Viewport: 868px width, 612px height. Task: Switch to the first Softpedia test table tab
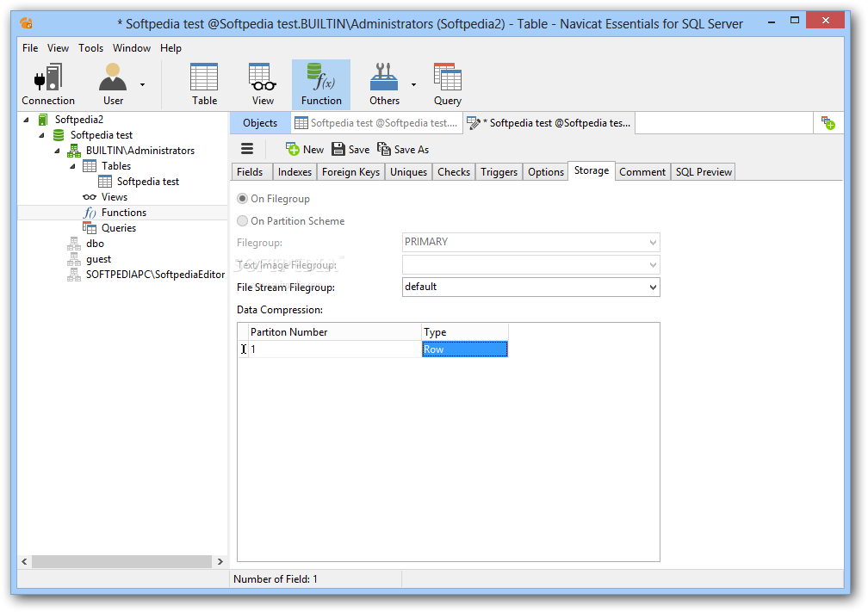[376, 123]
